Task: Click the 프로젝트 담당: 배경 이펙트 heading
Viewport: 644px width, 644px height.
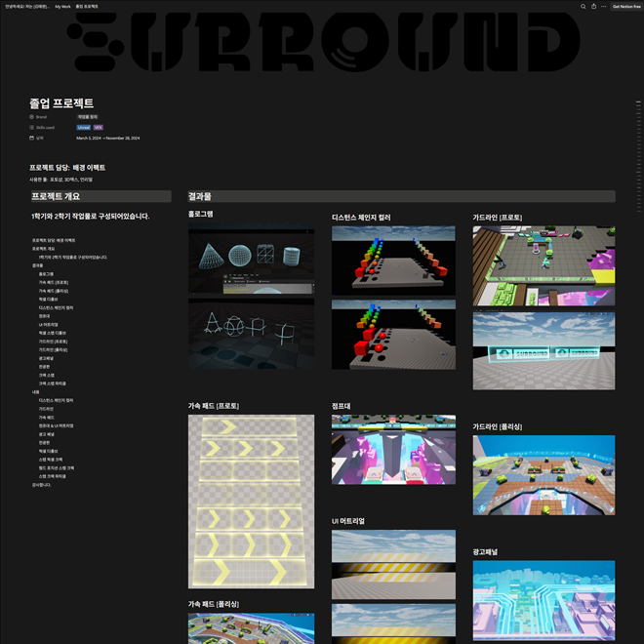Action: pyautogui.click(x=67, y=168)
